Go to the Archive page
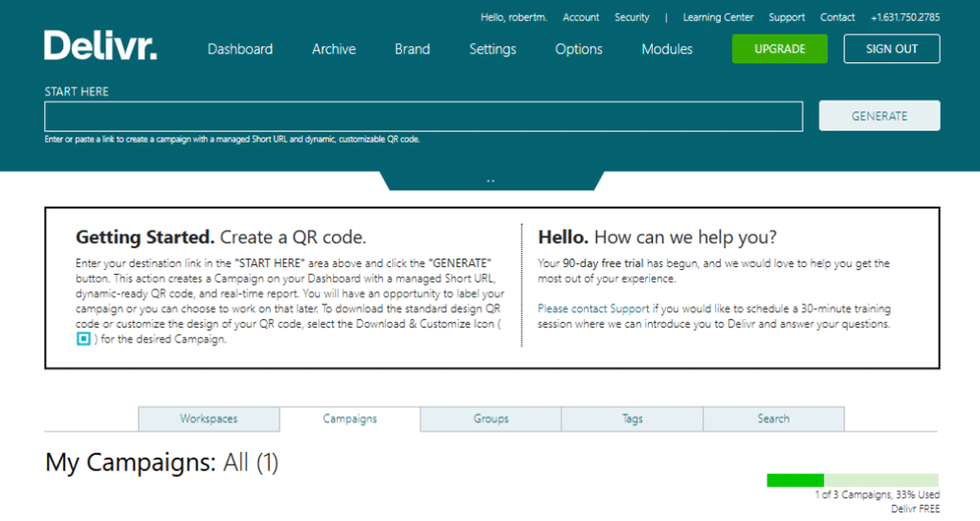This screenshot has width=980, height=521. 334,49
